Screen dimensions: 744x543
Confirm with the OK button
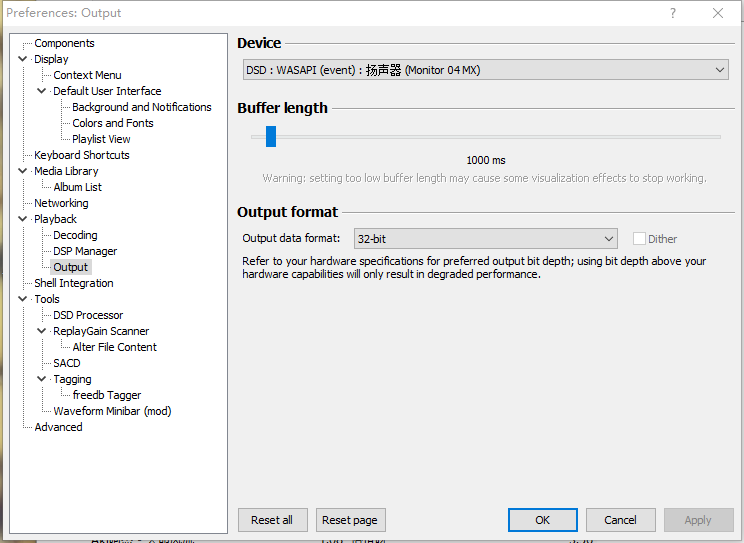click(x=542, y=520)
